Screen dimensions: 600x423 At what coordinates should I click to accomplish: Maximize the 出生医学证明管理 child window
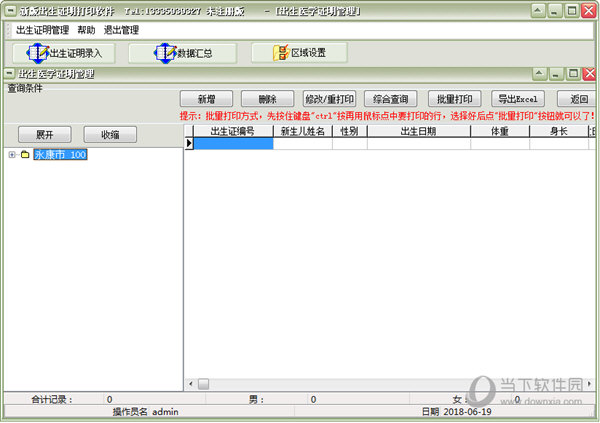[573, 73]
